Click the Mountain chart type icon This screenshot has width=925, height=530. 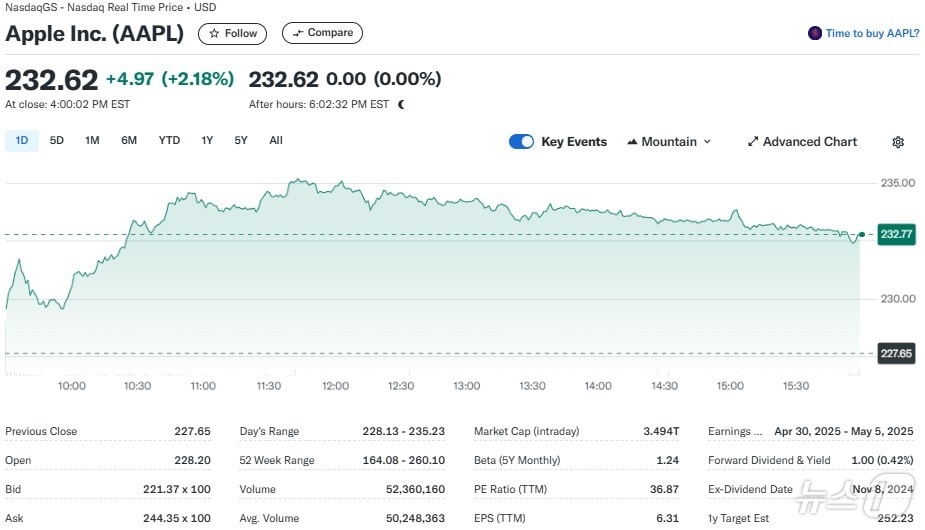click(x=632, y=142)
